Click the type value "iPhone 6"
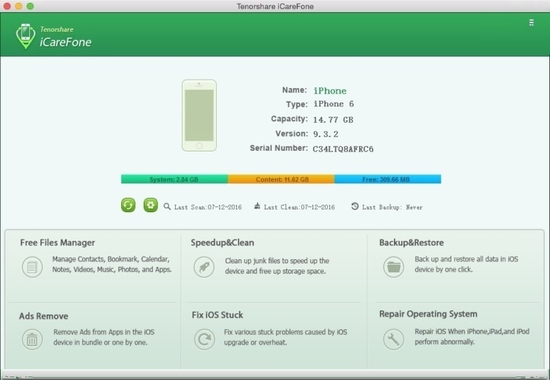550x380 pixels. pyautogui.click(x=334, y=104)
